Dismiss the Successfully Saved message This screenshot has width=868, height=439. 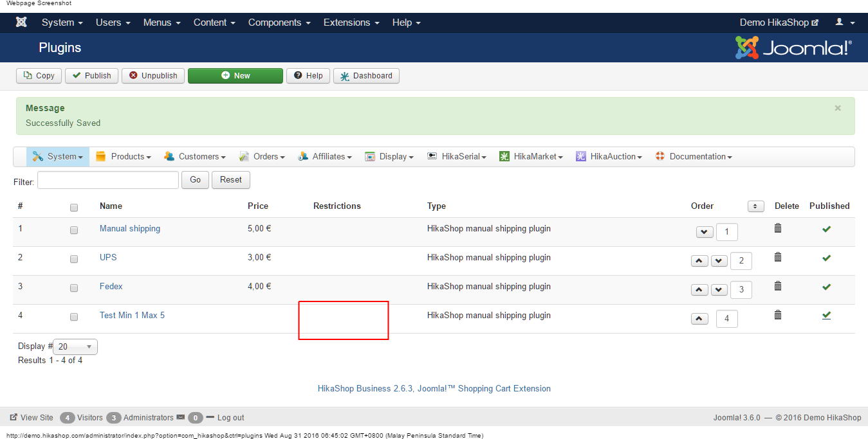tap(838, 108)
